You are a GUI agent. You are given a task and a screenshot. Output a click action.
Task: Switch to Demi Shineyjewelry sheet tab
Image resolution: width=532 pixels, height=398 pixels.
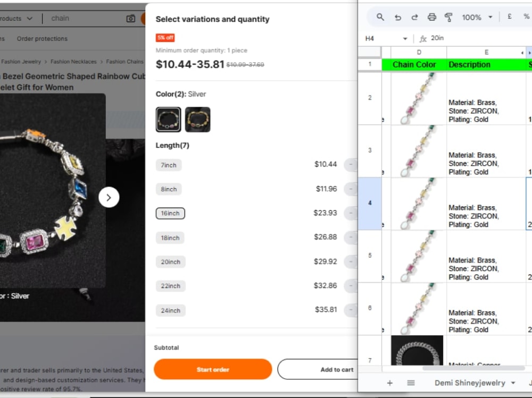[470, 383]
